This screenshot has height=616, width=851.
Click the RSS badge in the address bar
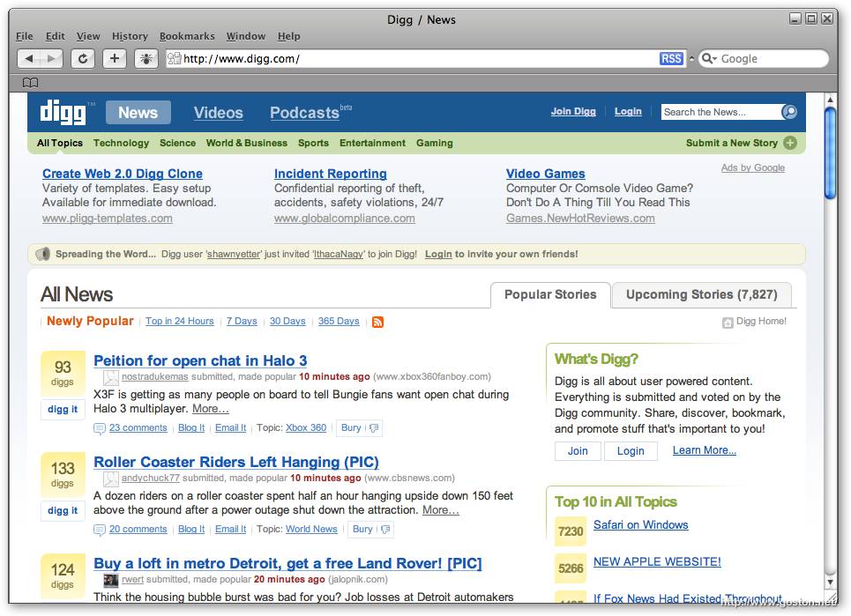point(671,58)
